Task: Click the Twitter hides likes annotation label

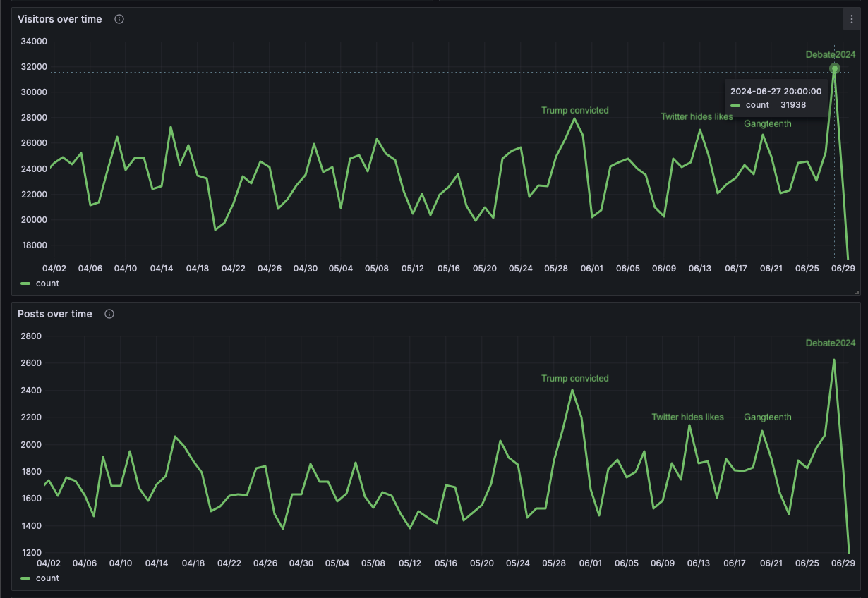Action: 697,116
